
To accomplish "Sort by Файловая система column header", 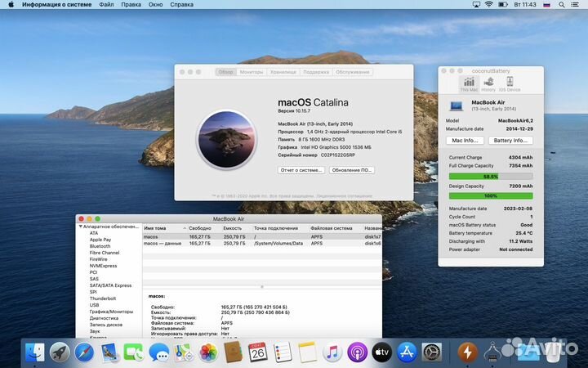I will pos(332,228).
